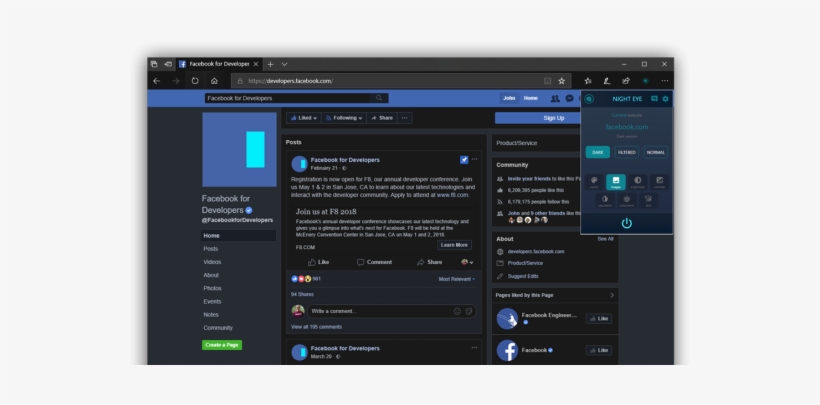The image size is (820, 405).
Task: Toggle Night Eye power button
Action: pyautogui.click(x=627, y=223)
